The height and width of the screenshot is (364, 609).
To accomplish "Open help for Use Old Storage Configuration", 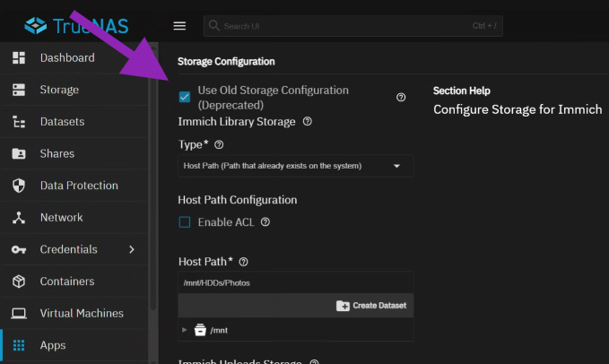I will point(401,97).
